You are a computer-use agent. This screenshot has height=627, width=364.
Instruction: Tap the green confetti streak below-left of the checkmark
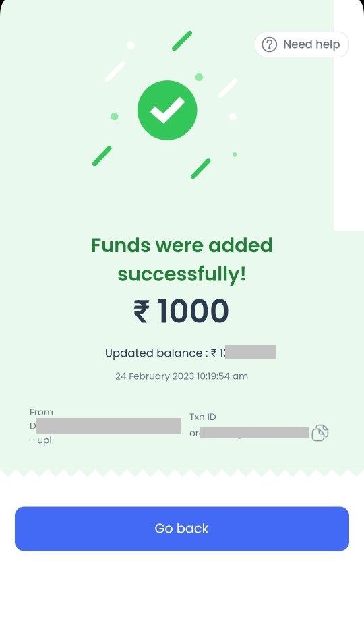[x=102, y=156]
